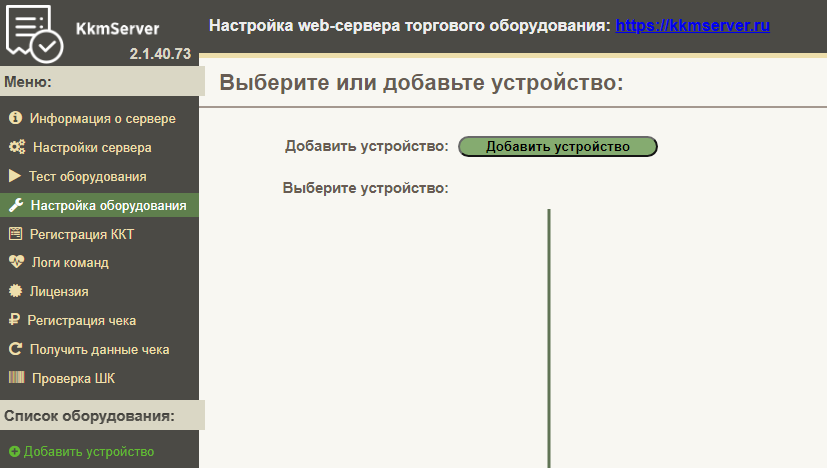Click heading Выберите или добавьте устройство:
Image resolution: width=827 pixels, height=468 pixels.
pos(421,83)
